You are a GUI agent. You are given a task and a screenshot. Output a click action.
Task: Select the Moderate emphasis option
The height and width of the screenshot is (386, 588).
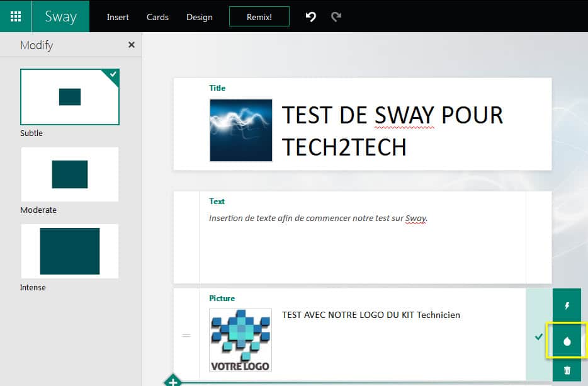(70, 174)
